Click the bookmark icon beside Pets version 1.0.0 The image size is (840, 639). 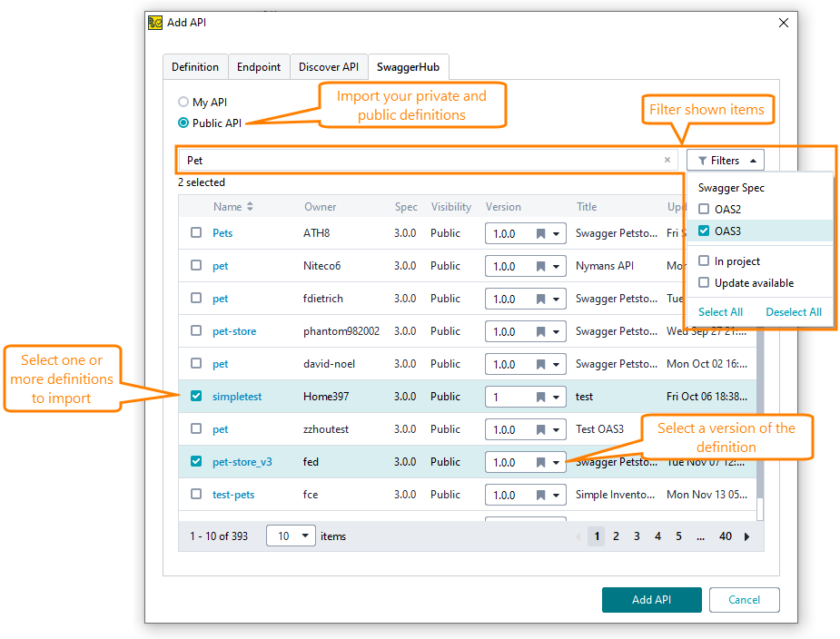click(x=541, y=233)
